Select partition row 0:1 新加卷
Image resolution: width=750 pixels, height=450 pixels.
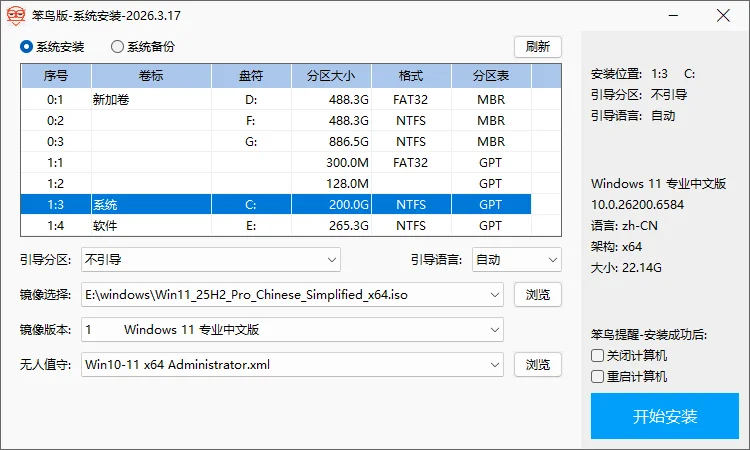click(x=276, y=99)
